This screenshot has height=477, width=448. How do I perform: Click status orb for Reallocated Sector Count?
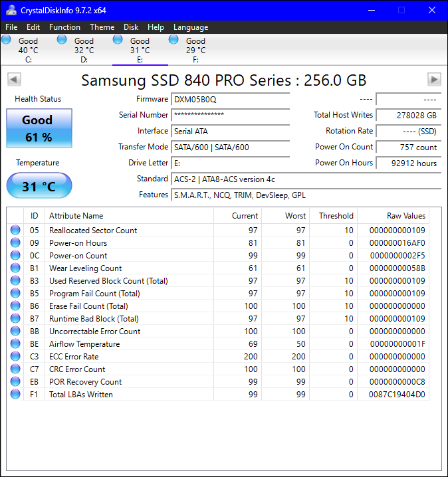(15, 230)
